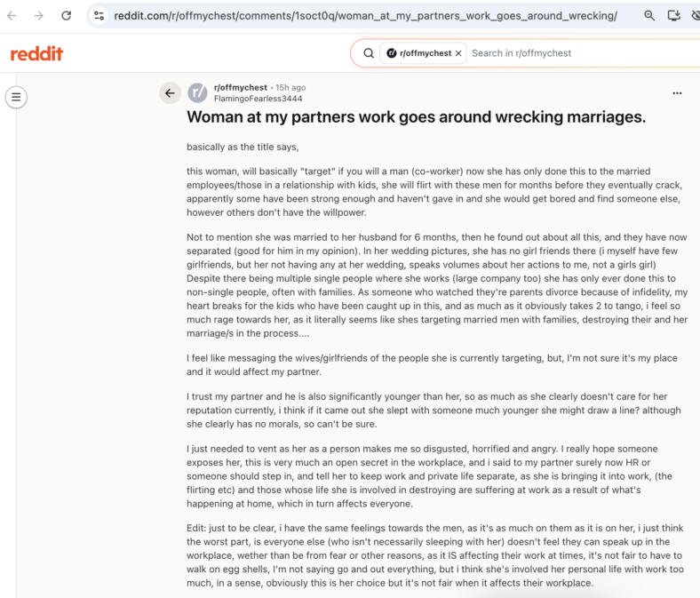Open site information icon in address bar
This screenshot has height=598, width=700.
tap(99, 16)
